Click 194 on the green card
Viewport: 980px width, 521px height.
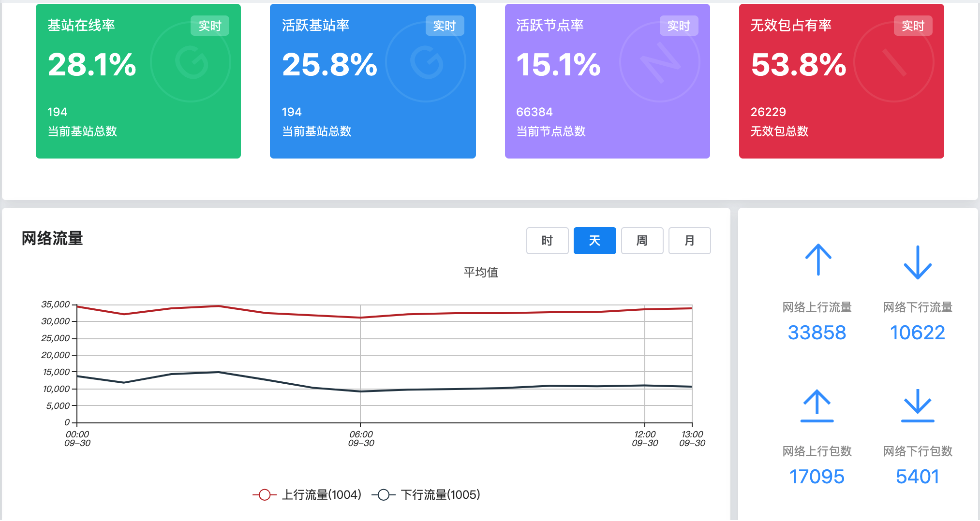coord(57,112)
